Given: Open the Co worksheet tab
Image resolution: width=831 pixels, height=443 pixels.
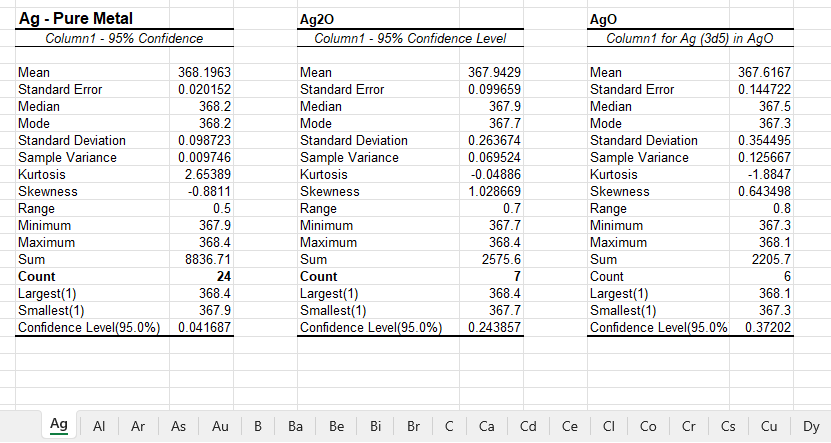Looking at the screenshot, I should tap(648, 426).
